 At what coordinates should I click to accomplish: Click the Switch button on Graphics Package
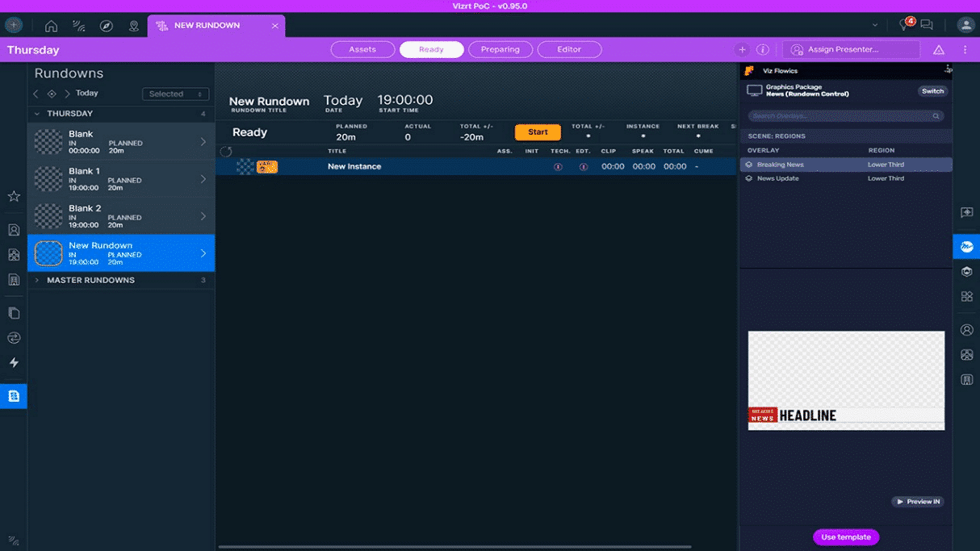point(932,91)
